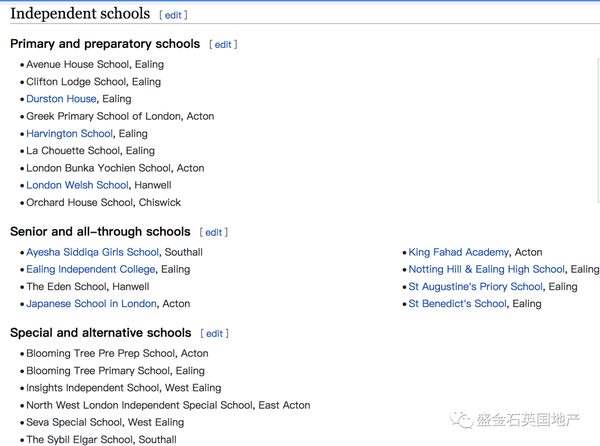Select Blooming Tree Primary School, Ealing
This screenshot has width=600, height=446.
pos(115,371)
